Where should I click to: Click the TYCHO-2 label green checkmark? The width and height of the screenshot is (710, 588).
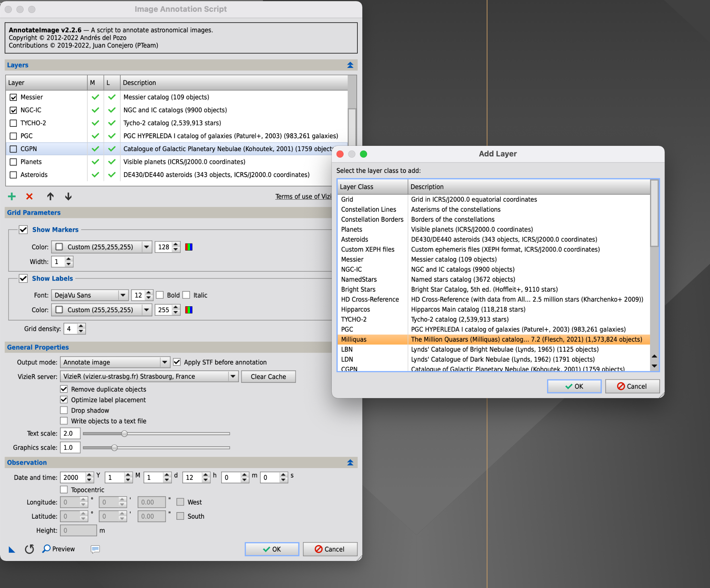click(112, 123)
